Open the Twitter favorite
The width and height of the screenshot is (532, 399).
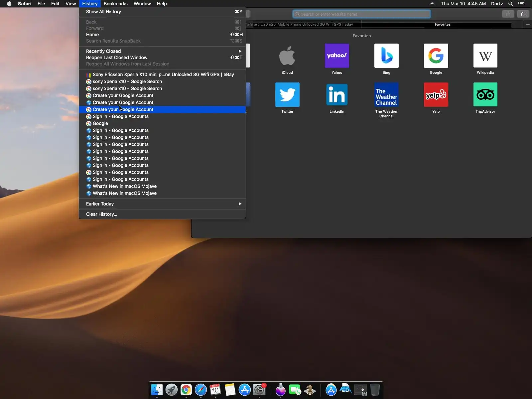click(x=287, y=95)
